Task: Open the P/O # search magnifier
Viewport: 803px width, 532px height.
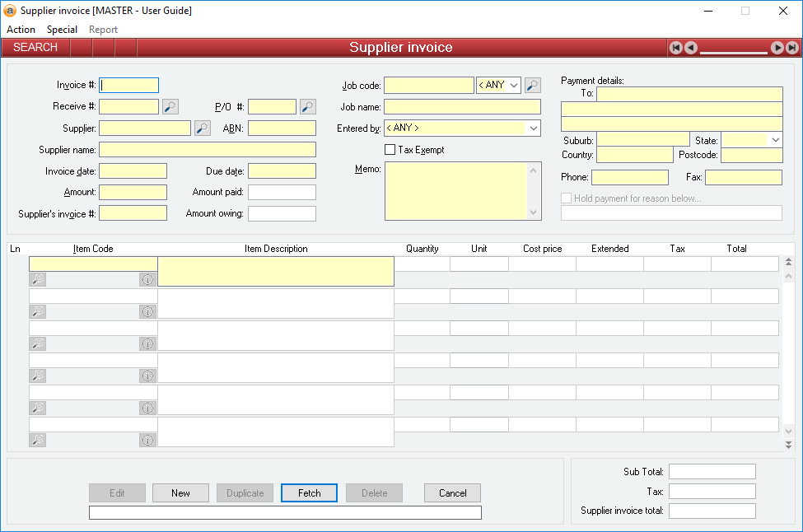Action: (307, 106)
